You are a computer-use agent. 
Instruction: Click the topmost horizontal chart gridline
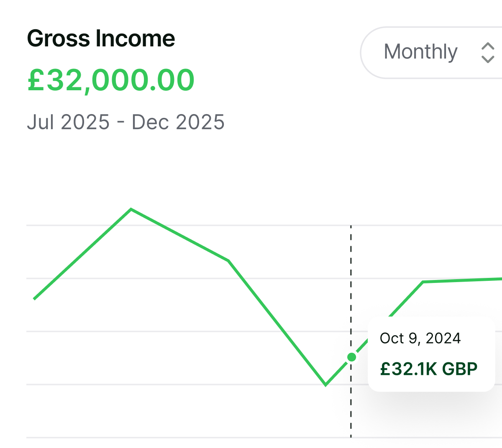pos(264,225)
